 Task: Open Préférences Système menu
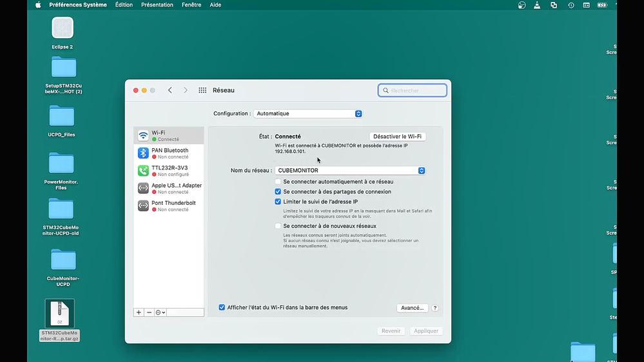[x=77, y=5]
